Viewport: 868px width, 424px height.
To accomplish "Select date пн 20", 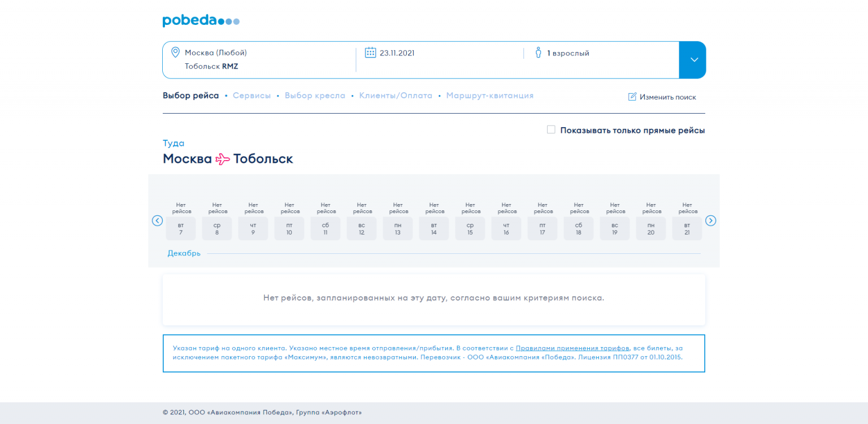I will [651, 228].
